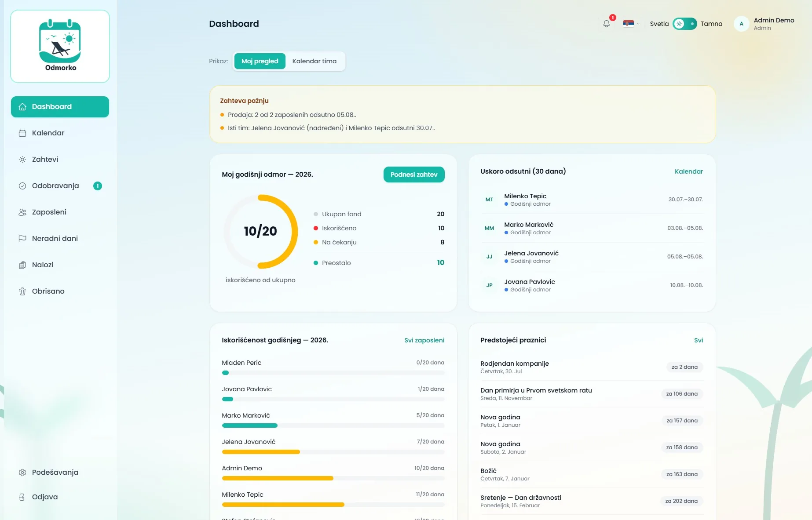
Task: Click Milenko Tepic MT avatar
Action: 489,200
